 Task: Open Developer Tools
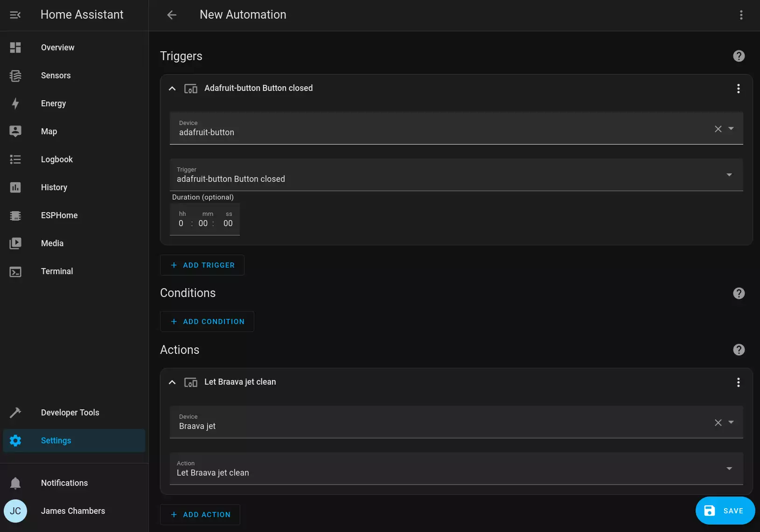pos(74,413)
